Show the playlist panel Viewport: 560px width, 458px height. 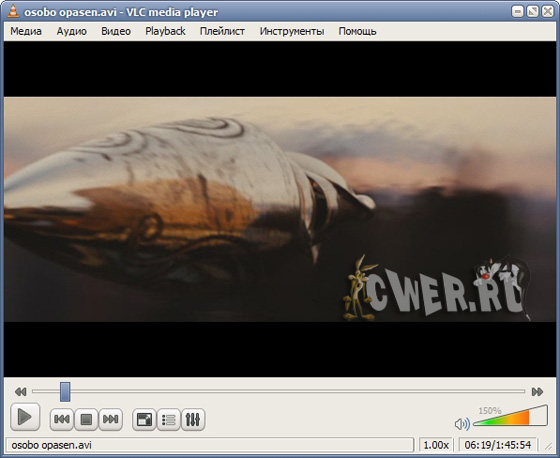[168, 419]
